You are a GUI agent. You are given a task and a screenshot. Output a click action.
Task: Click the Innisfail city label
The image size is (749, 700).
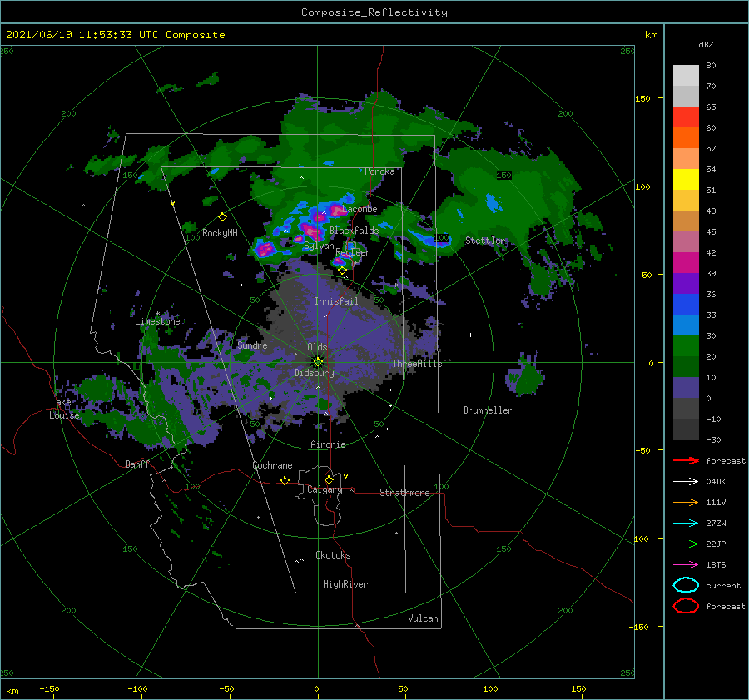tap(336, 301)
